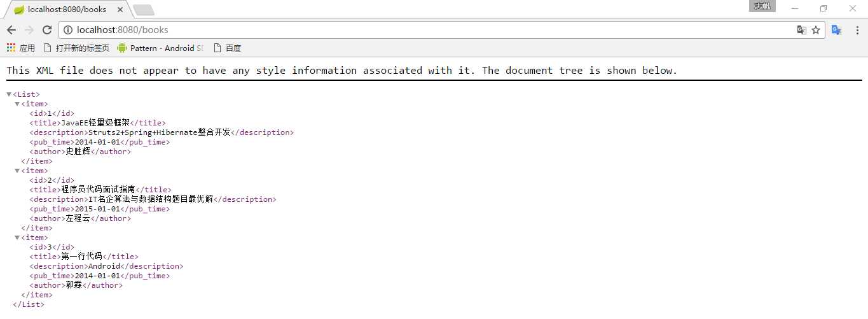The height and width of the screenshot is (319, 868).
Task: Click the pub_time line under 第一行代码
Action: (100, 276)
